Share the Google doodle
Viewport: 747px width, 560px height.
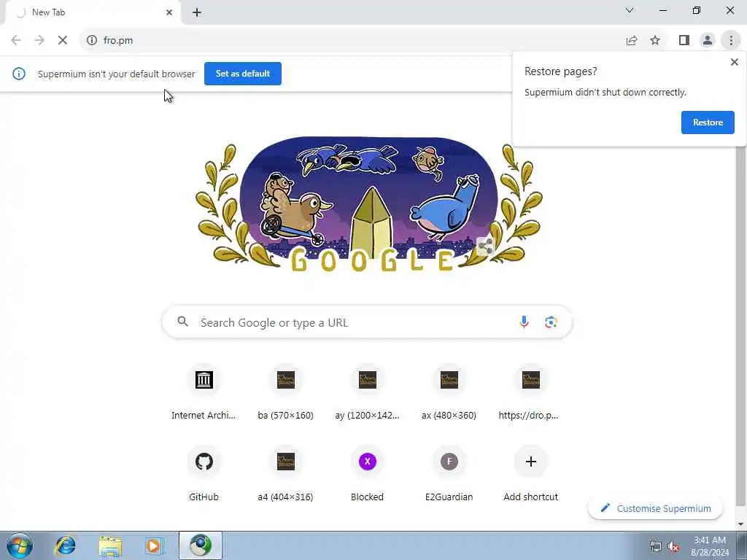coord(485,246)
